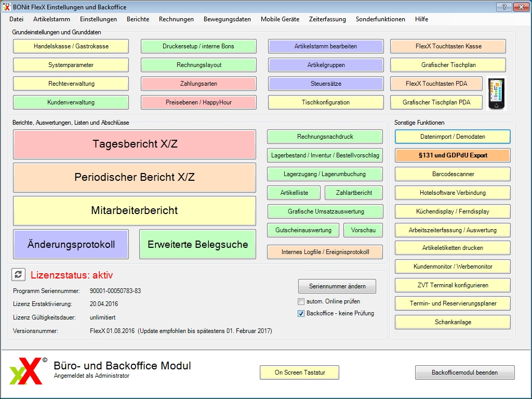Open Erweiterte Belegsuche
Viewport: 532px width, 399px height.
click(198, 244)
